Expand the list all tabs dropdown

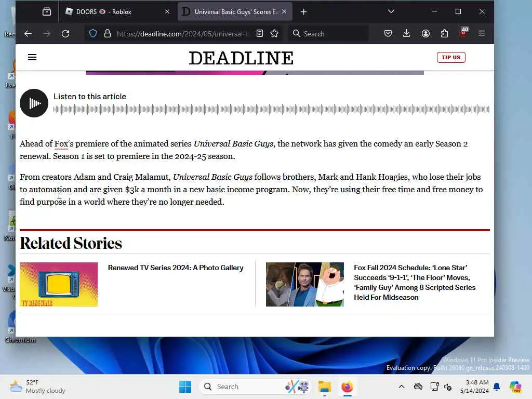391,11
